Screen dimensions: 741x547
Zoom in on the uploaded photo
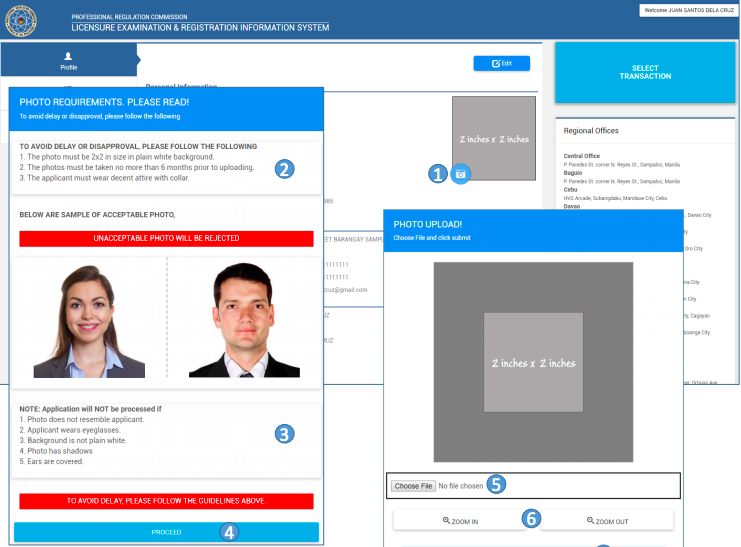(460, 521)
